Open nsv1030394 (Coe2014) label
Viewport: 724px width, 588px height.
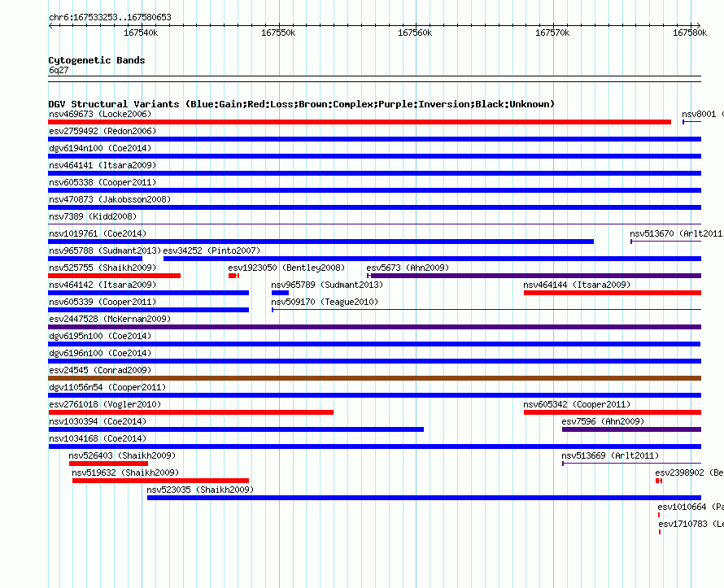98,421
